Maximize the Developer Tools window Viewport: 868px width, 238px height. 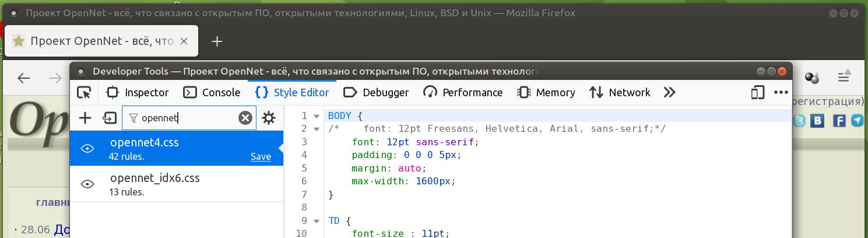pyautogui.click(x=771, y=71)
